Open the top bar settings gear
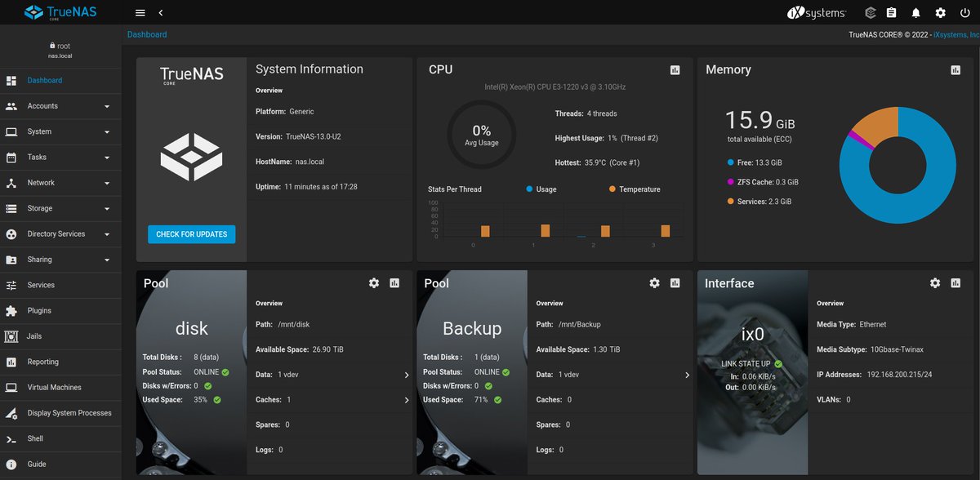 pyautogui.click(x=941, y=13)
